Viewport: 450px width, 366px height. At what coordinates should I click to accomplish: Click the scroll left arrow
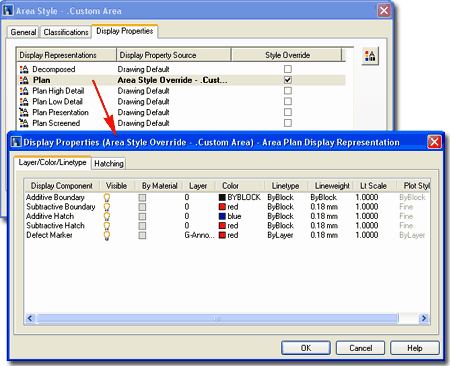30,318
